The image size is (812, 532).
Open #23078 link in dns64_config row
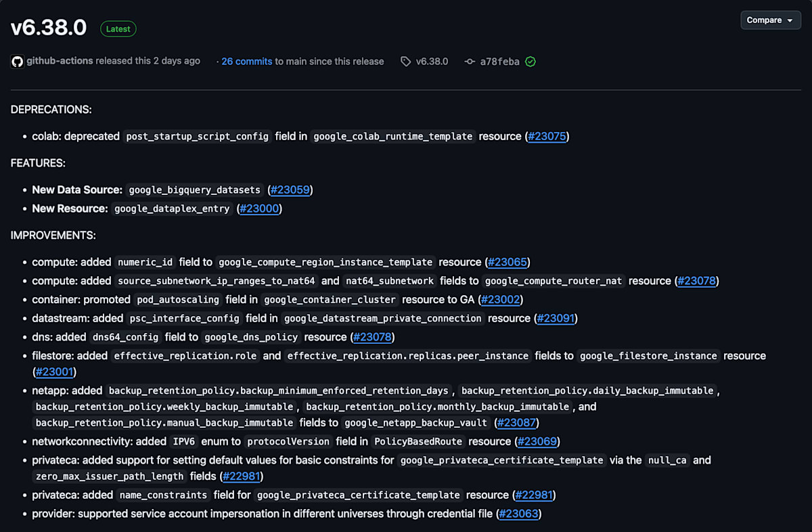(372, 337)
